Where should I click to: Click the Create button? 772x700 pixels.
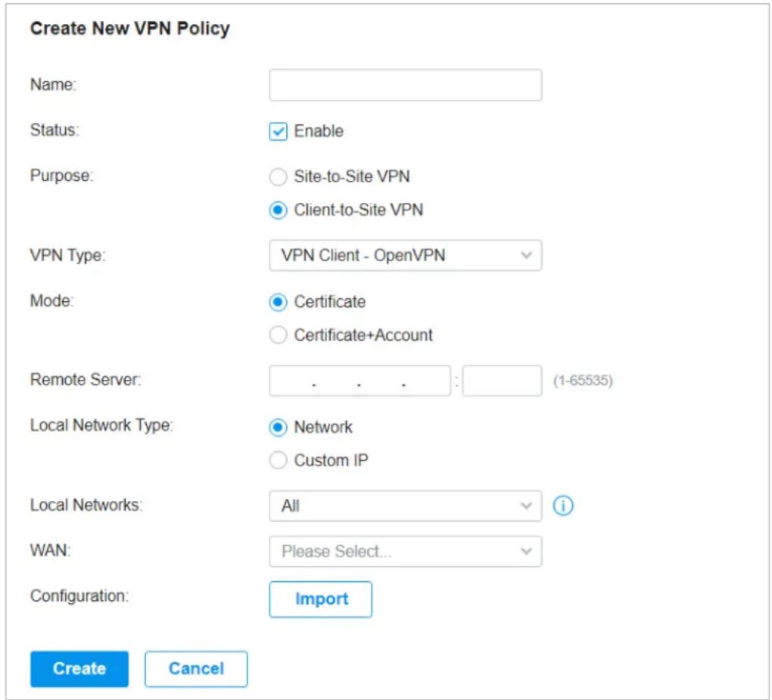[79, 669]
